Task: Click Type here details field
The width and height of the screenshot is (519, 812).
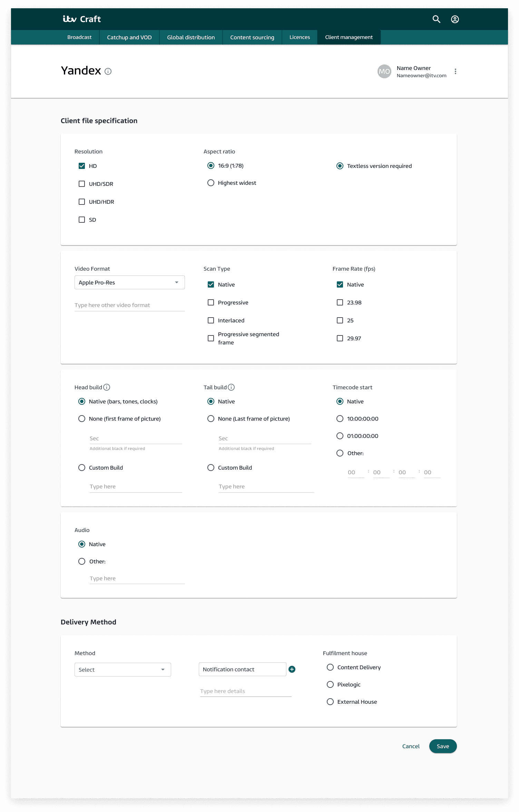Action: coord(246,691)
